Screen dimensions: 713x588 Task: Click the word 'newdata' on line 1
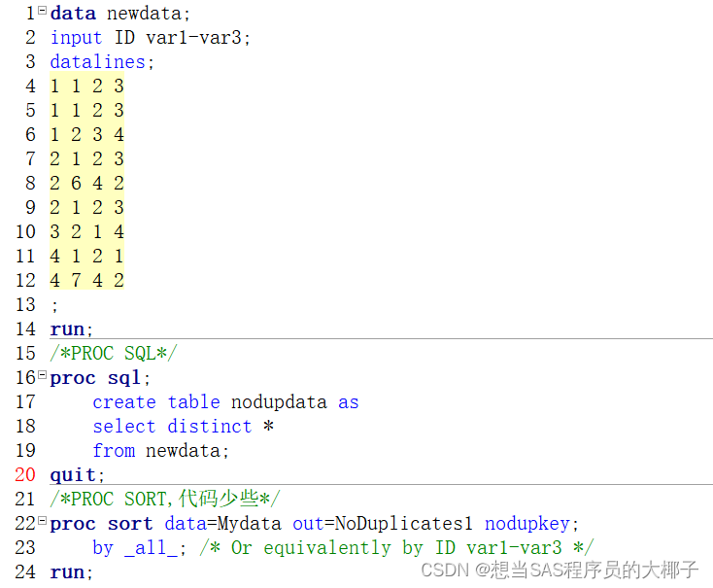click(x=144, y=14)
